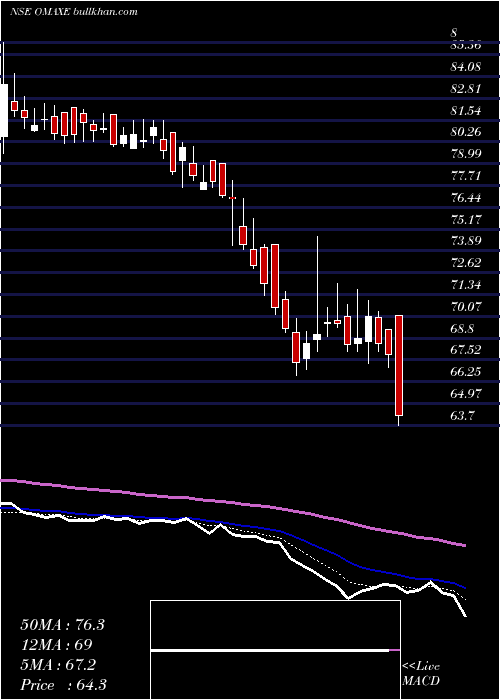Screen dimensions: 500x700
Task: Click the 5MA : 67.2 readout
Action: pos(58,665)
